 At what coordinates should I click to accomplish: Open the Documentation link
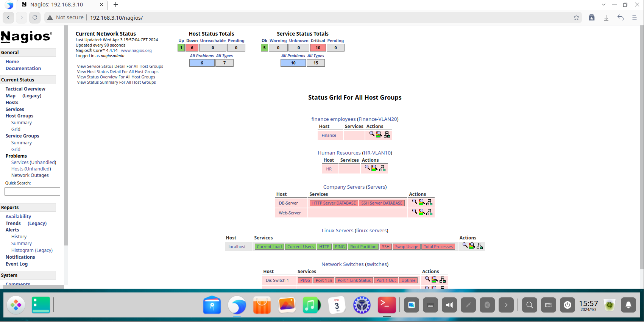(x=23, y=69)
